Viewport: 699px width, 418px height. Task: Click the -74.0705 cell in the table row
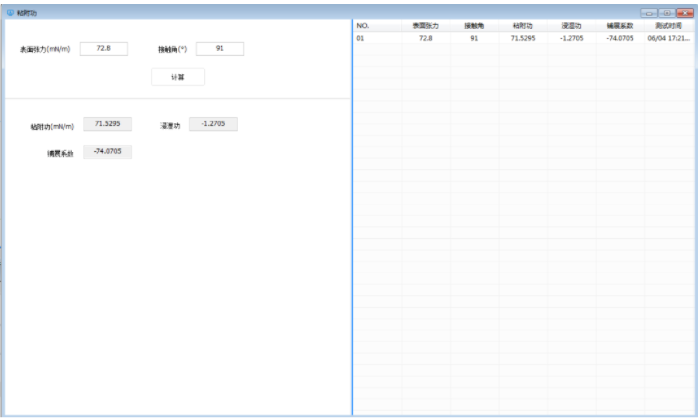pyautogui.click(x=620, y=37)
